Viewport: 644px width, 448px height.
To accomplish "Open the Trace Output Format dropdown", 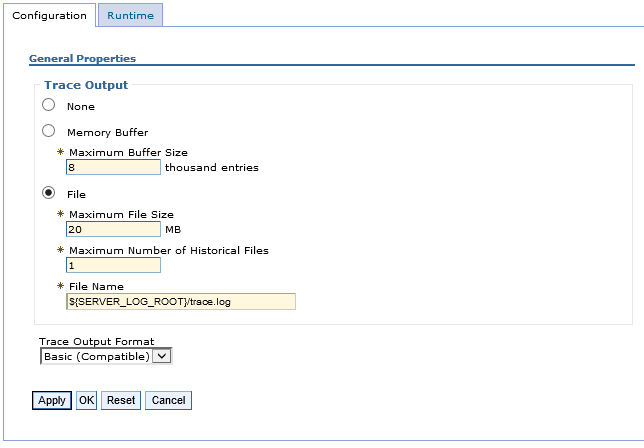I will tap(106, 356).
